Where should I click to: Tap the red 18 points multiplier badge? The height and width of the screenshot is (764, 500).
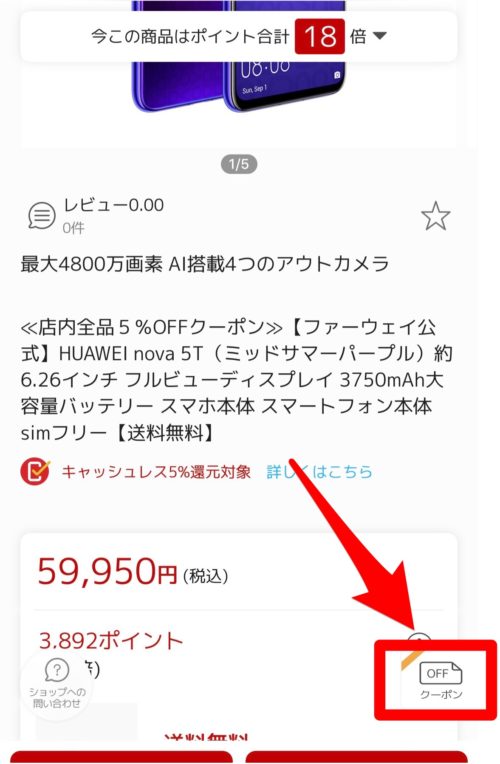(320, 37)
